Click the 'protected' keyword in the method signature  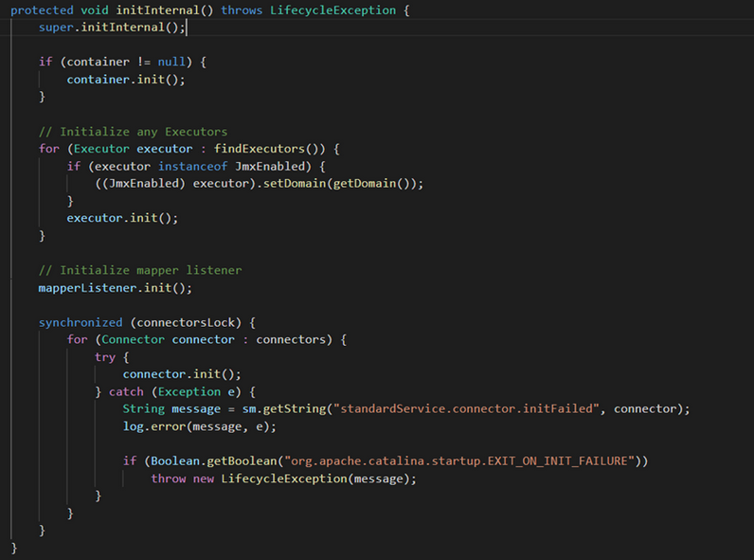click(42, 10)
